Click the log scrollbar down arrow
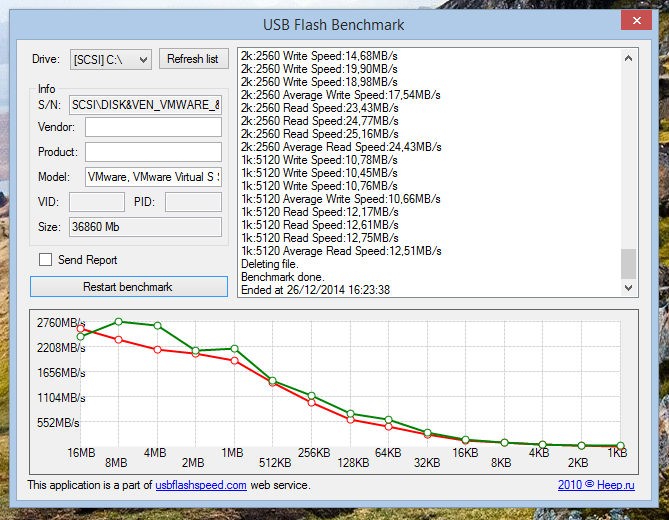This screenshot has width=669, height=520. point(628,288)
